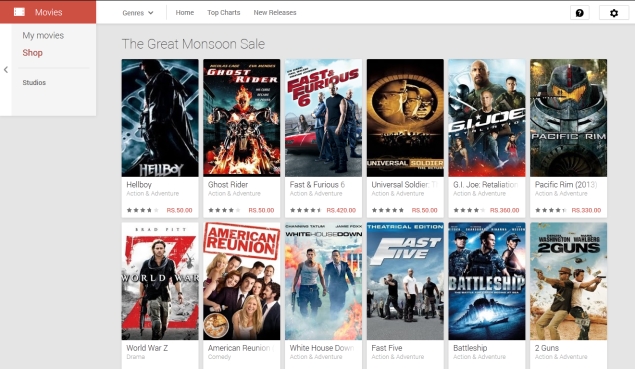Click the 2 Guns movie title
The image size is (635, 369).
(547, 348)
